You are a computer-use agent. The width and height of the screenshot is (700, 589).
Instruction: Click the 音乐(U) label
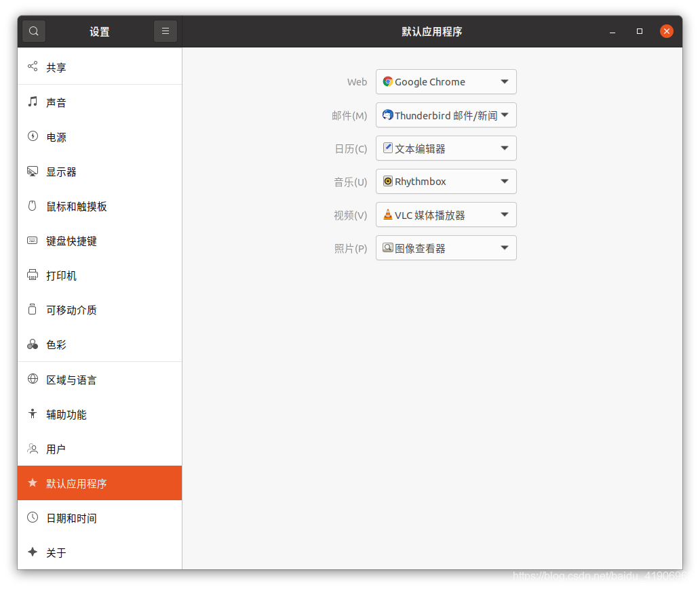[351, 182]
